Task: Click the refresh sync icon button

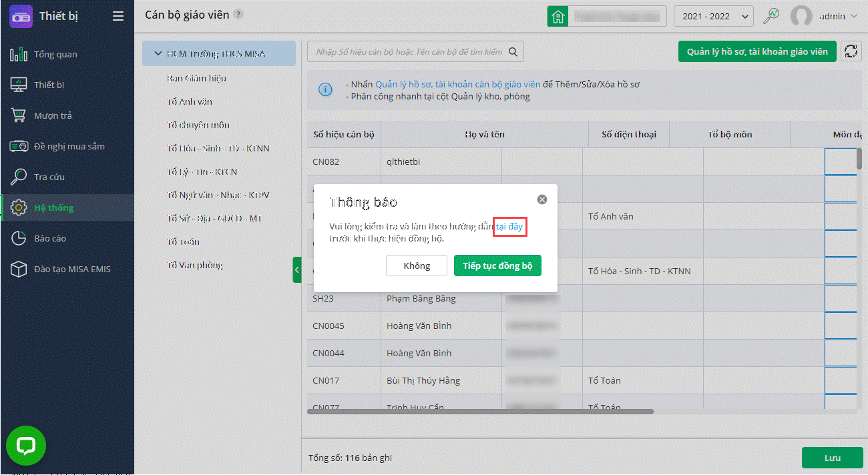Action: (851, 51)
